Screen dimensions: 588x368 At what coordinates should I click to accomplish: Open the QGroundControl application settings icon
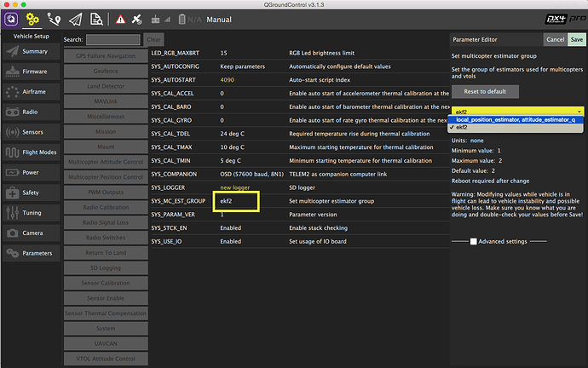[11, 19]
